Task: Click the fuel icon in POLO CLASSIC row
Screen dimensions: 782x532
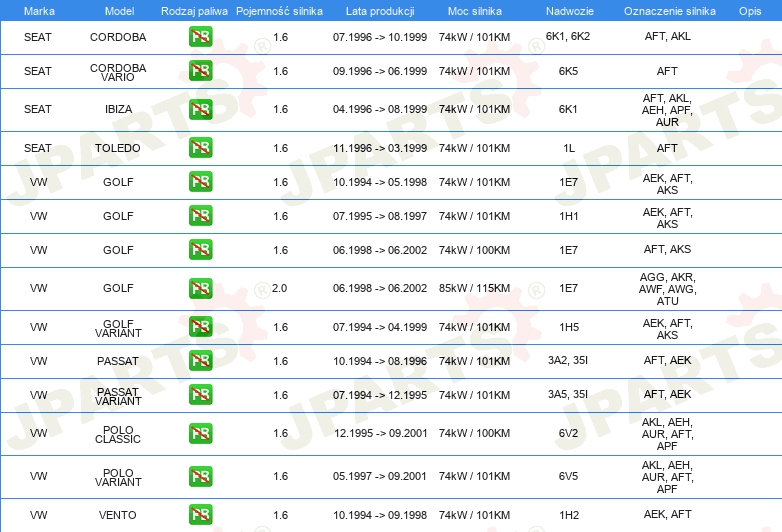Action: tap(200, 433)
